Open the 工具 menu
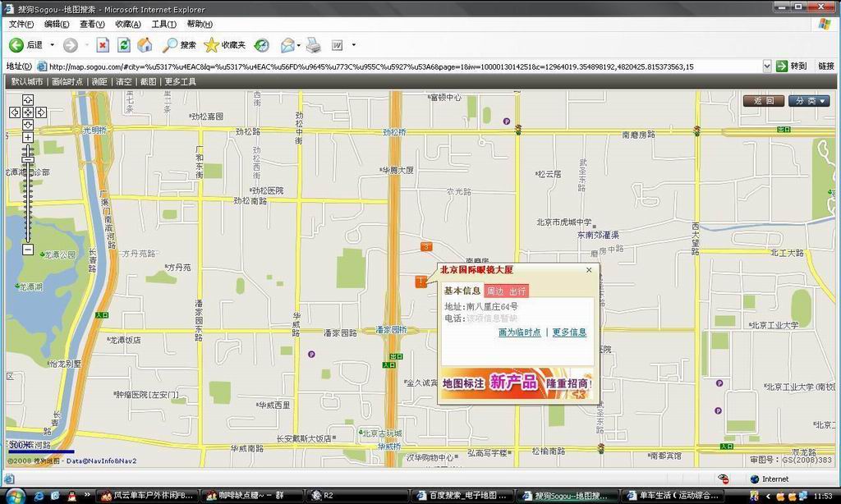 [x=163, y=24]
